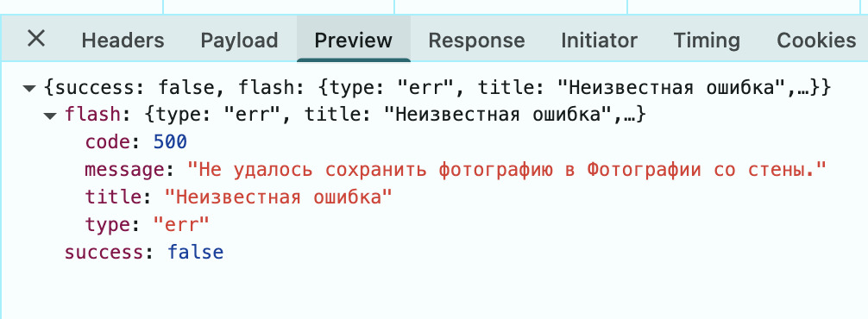Image resolution: width=868 pixels, height=319 pixels.
Task: Select the root object summary line
Action: click(x=437, y=87)
